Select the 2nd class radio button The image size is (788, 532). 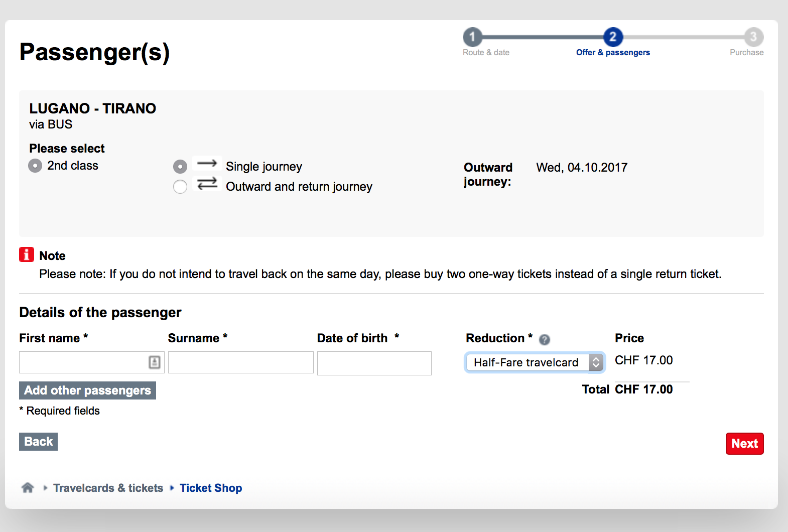tap(35, 166)
